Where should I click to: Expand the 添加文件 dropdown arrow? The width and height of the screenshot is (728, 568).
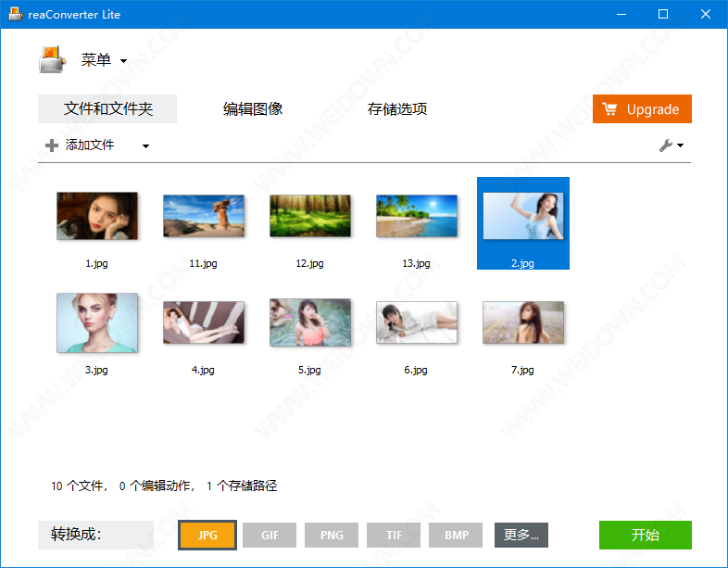(145, 145)
